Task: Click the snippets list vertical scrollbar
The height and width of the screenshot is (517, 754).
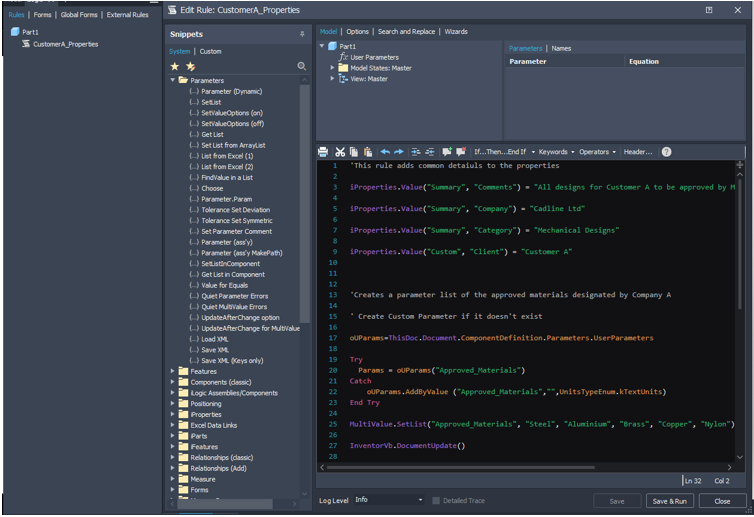Action: [x=304, y=203]
